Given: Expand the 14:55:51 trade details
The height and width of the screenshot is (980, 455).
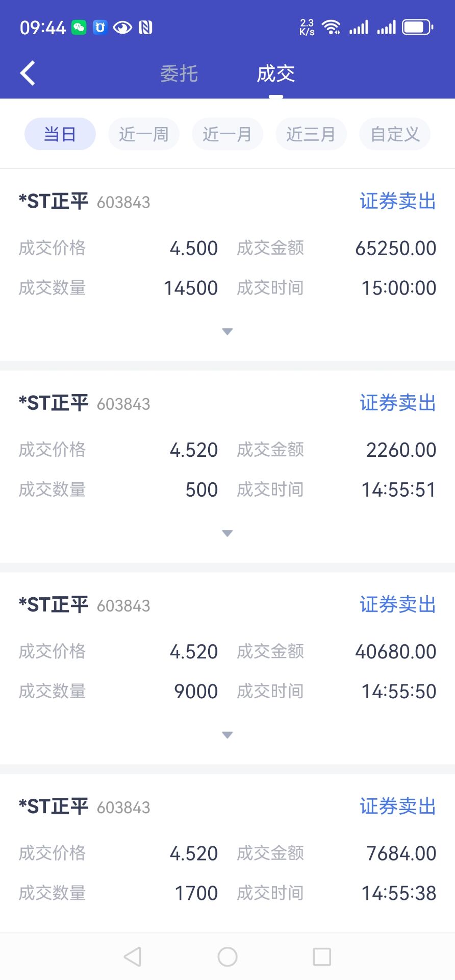Looking at the screenshot, I should pyautogui.click(x=227, y=533).
